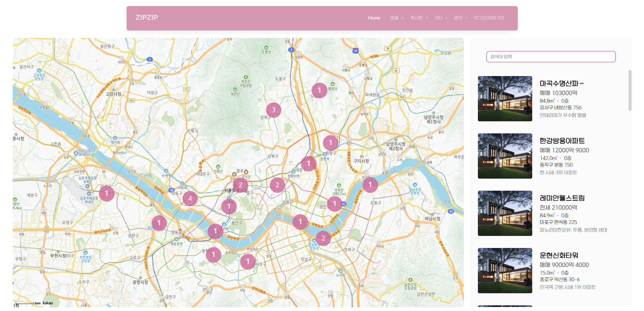The image size is (644, 311).
Task: Open the 한강쌍용아파트 listing thumbnail
Action: pyautogui.click(x=505, y=156)
